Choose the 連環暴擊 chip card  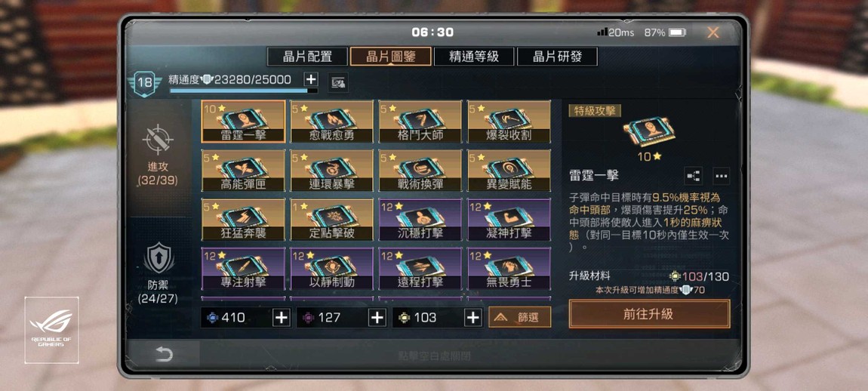tap(331, 171)
